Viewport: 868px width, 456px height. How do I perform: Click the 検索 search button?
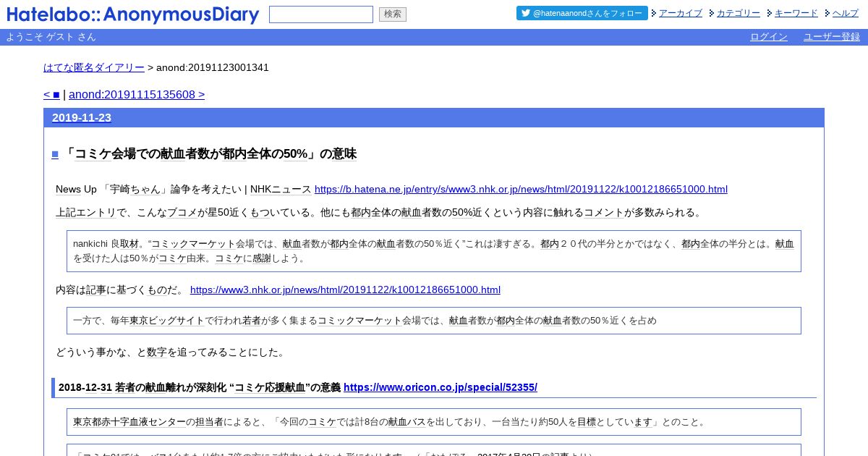pos(393,14)
